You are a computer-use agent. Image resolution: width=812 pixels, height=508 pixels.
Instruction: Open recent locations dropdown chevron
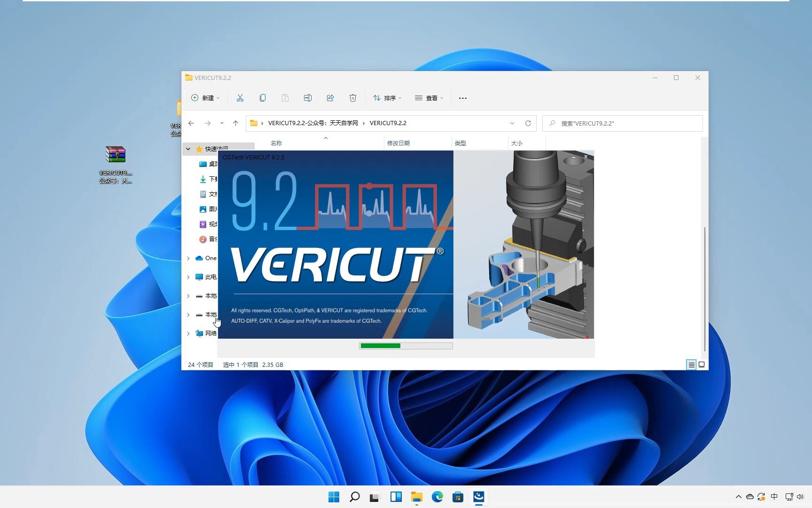222,123
